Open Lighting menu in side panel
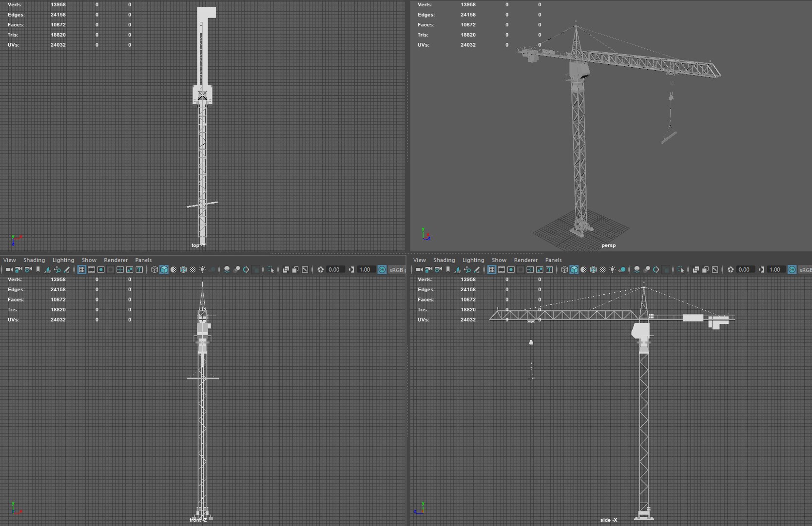The width and height of the screenshot is (812, 526). 473,260
